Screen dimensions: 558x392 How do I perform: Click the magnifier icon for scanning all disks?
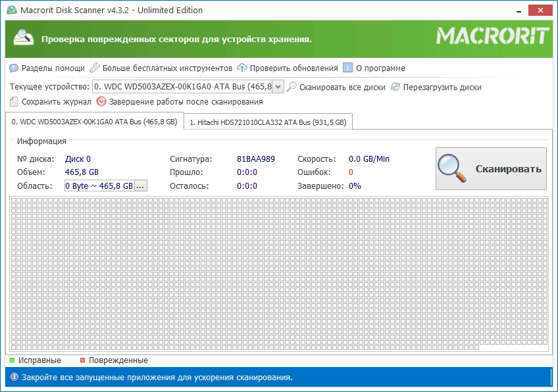292,87
